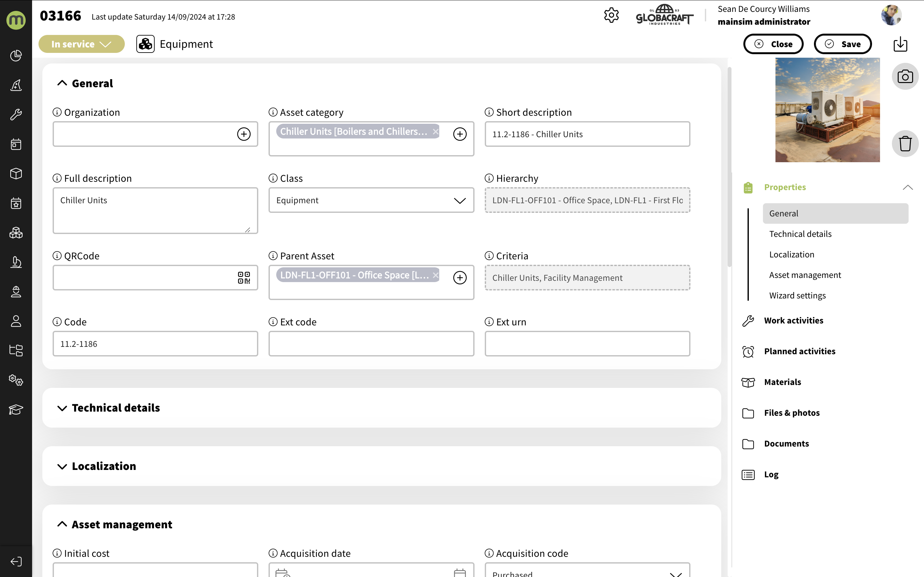This screenshot has height=577, width=924.
Task: Scan a code with the QRCode field icon
Action: (244, 278)
